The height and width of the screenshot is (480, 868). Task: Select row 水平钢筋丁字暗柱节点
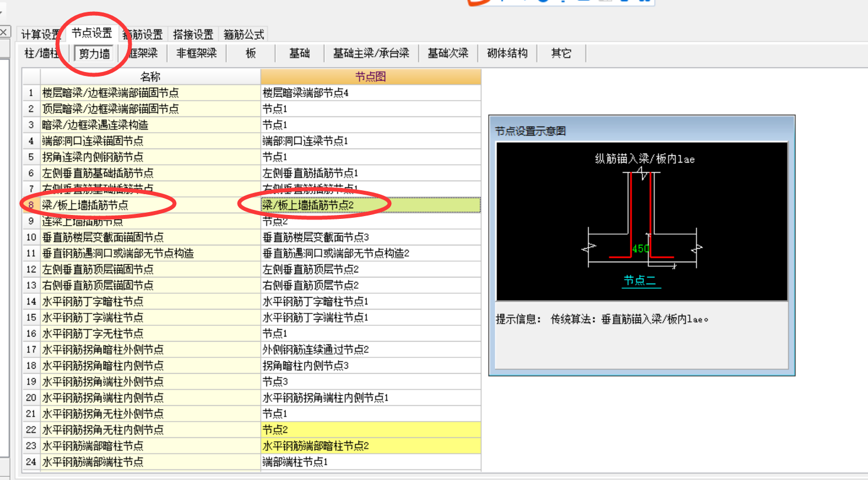(x=150, y=301)
